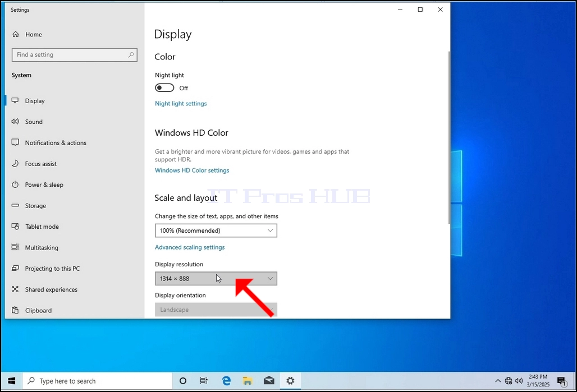Select Multitasking in sidebar

75,247
